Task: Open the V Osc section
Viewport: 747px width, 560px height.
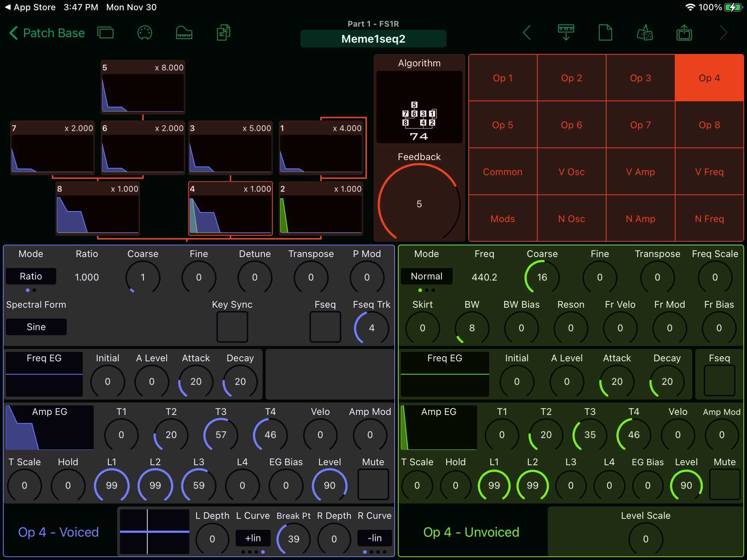Action: (572, 172)
